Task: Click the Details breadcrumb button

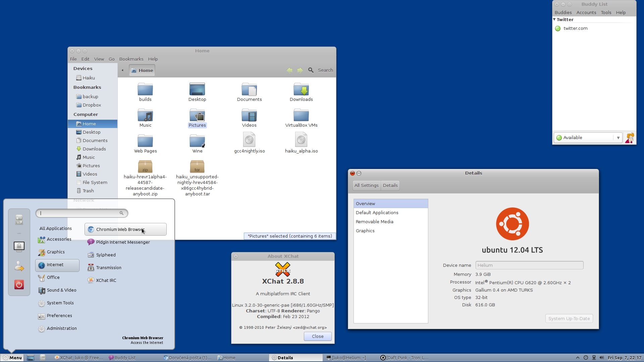Action: 390,185
